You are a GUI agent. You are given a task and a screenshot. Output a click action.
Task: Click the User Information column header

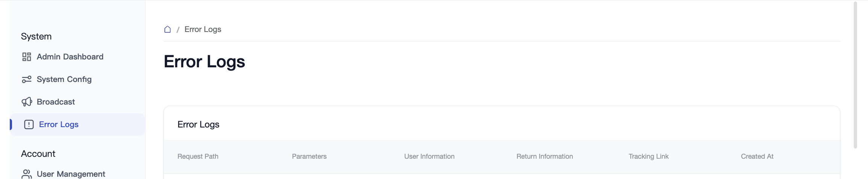coord(429,156)
